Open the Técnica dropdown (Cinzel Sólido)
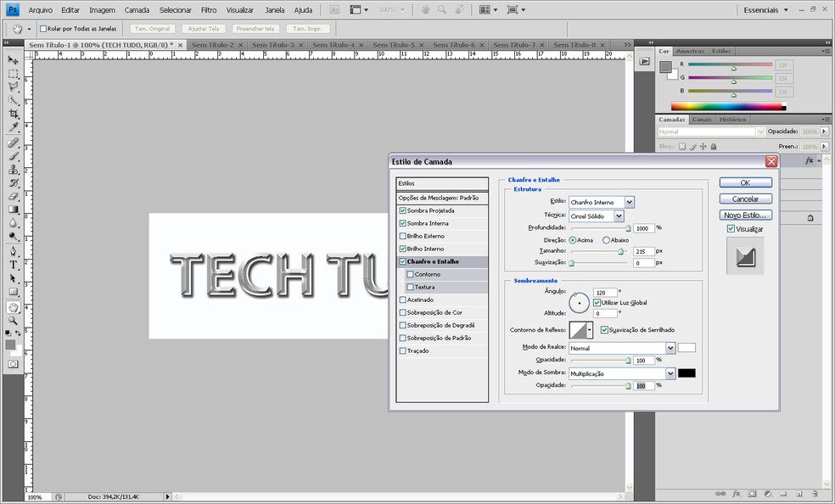The image size is (835, 504). pos(619,216)
